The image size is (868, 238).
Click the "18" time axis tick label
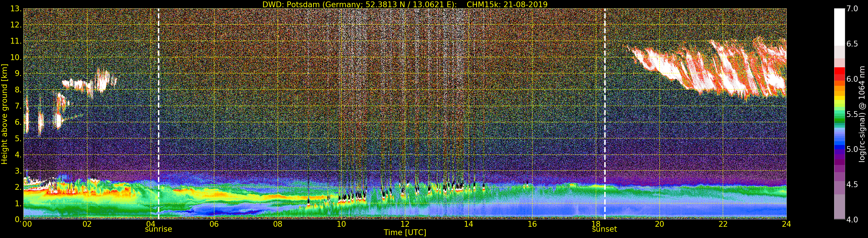pos(596,224)
